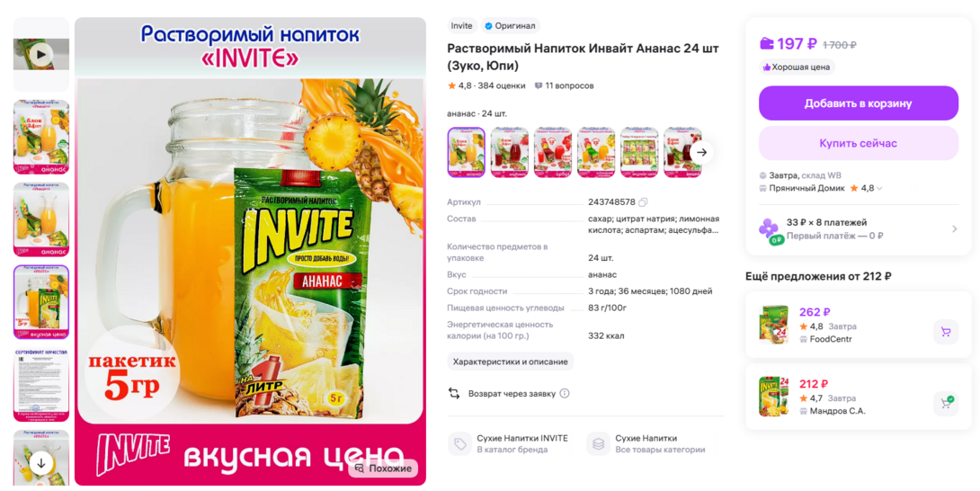Screen dimensions: 980x491
Task: Add FoodCentr 262 ₽ offer to cart
Action: [946, 332]
